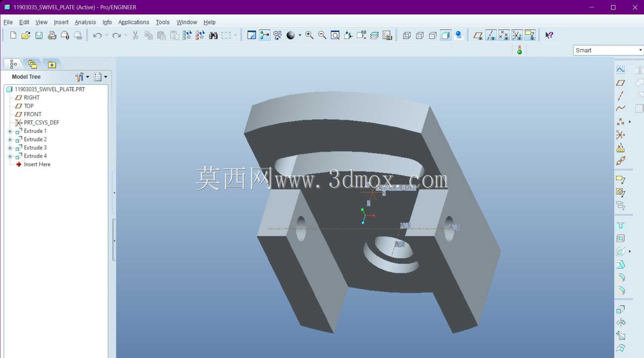644x358 pixels.
Task: Open context-sensitive Help arrow icon
Action: tap(549, 36)
